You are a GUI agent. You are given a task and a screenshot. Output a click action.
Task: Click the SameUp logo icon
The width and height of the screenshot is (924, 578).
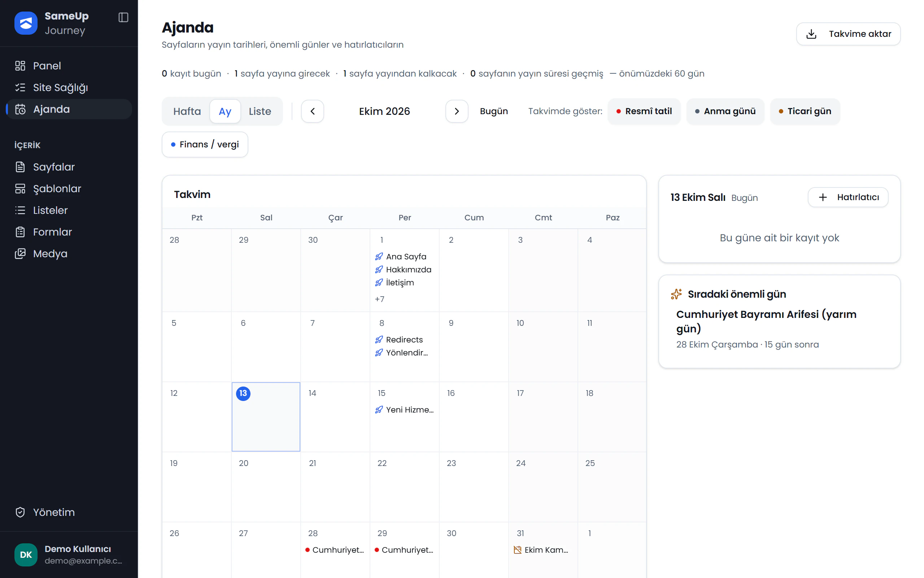(26, 23)
